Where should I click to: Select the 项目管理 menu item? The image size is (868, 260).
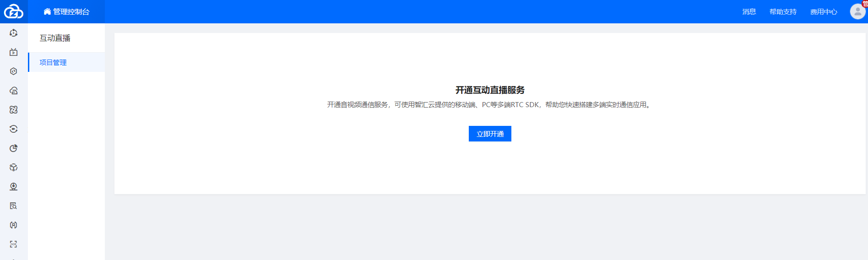pos(53,62)
